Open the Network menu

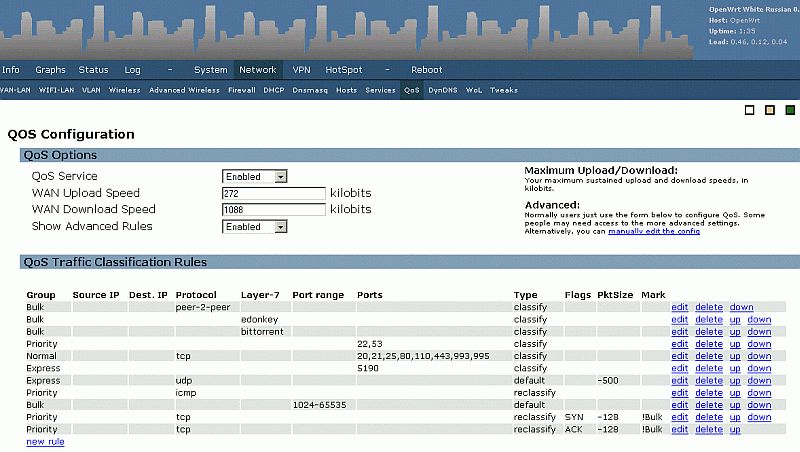click(x=258, y=70)
